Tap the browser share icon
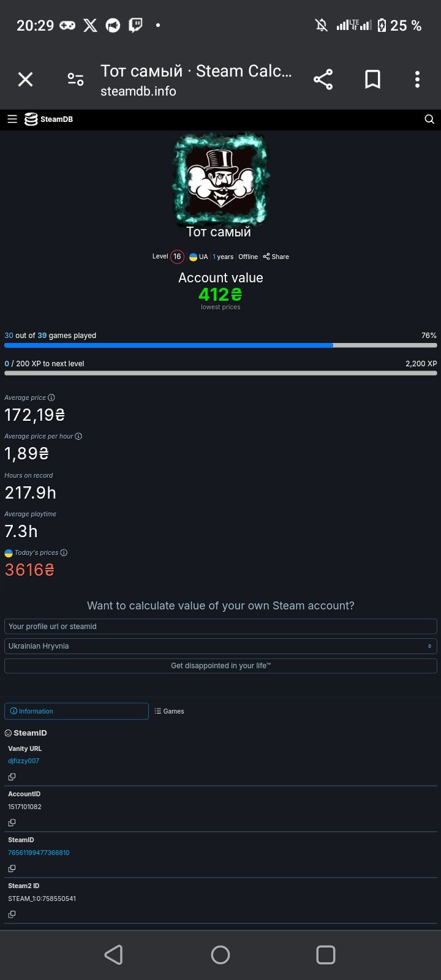This screenshot has width=441, height=980. click(x=323, y=80)
